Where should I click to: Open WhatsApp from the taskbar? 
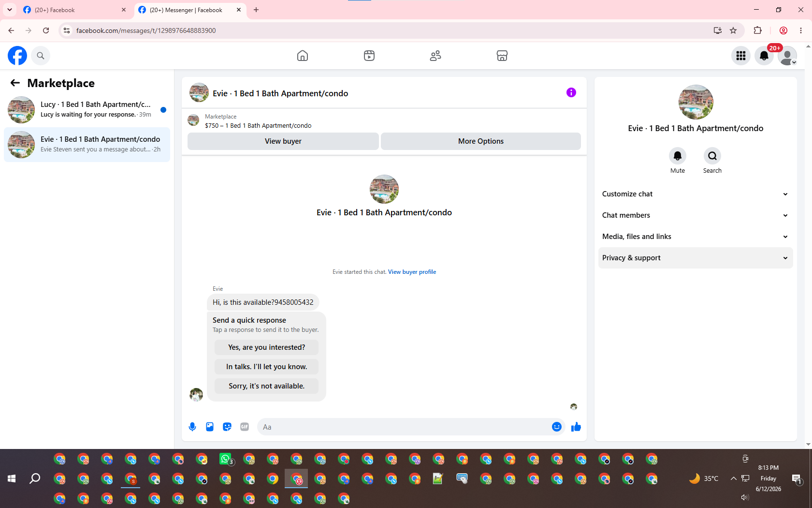(226, 459)
